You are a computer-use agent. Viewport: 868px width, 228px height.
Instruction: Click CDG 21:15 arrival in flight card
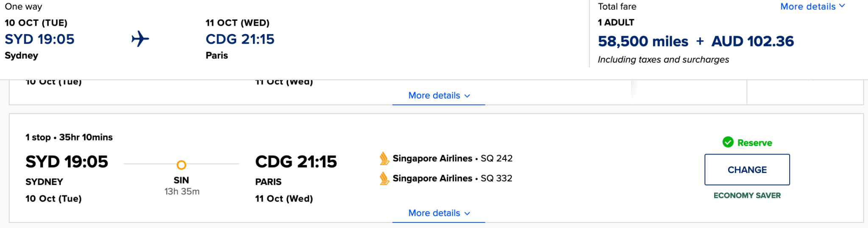296,162
